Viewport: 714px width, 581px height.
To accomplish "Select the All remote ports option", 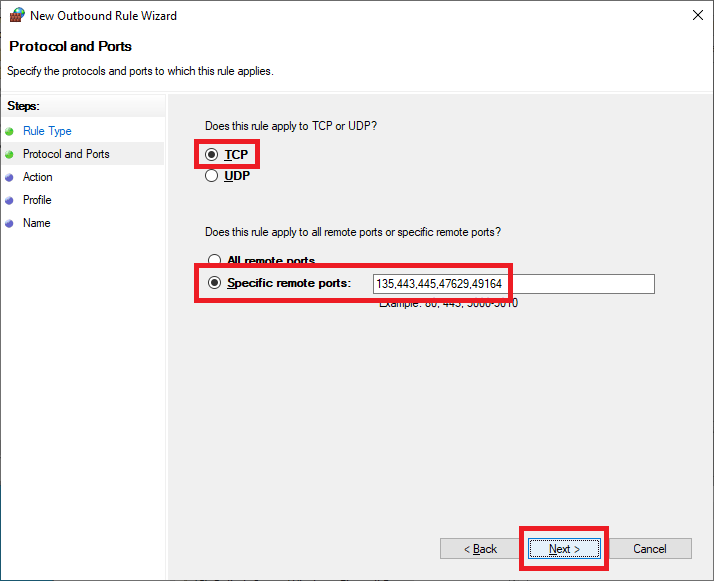I will point(214,261).
